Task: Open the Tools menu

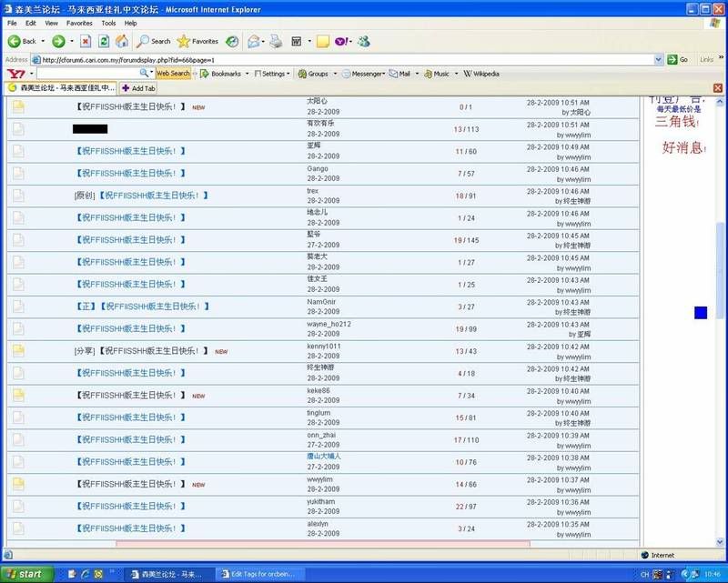Action: [108, 23]
